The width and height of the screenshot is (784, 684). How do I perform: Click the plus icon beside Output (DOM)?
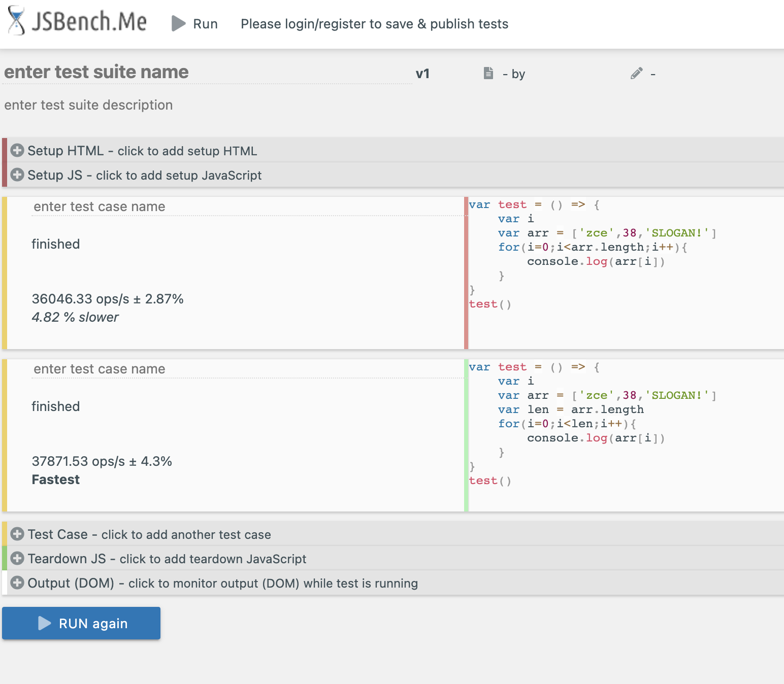pos(17,583)
